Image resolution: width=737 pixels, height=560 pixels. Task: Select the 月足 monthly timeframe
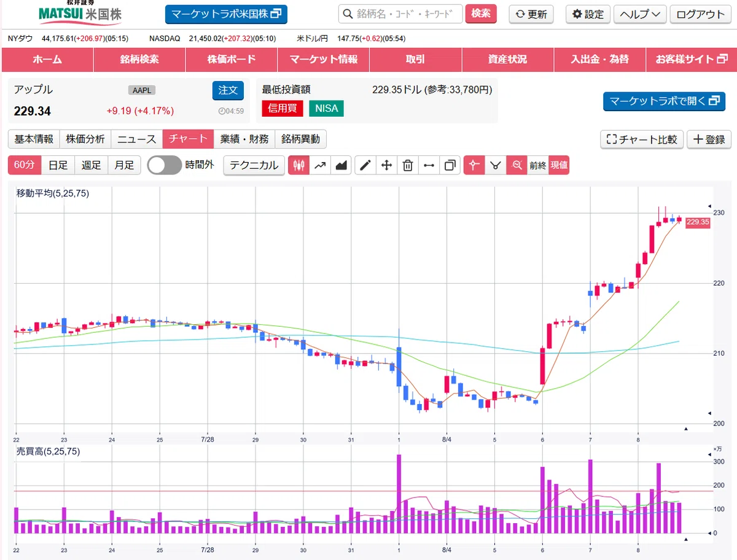(125, 165)
